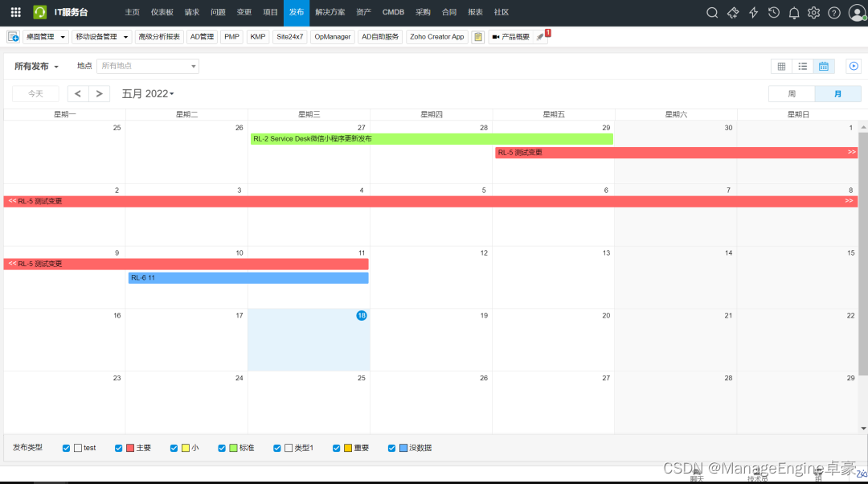
Task: Open the recent history clock icon
Action: (773, 12)
